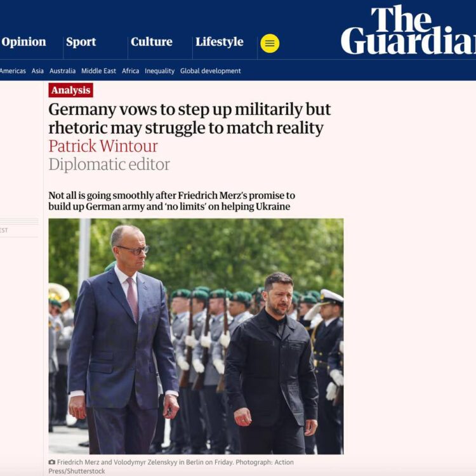476x476 pixels.
Task: Open the Opinion section
Action: tap(23, 42)
